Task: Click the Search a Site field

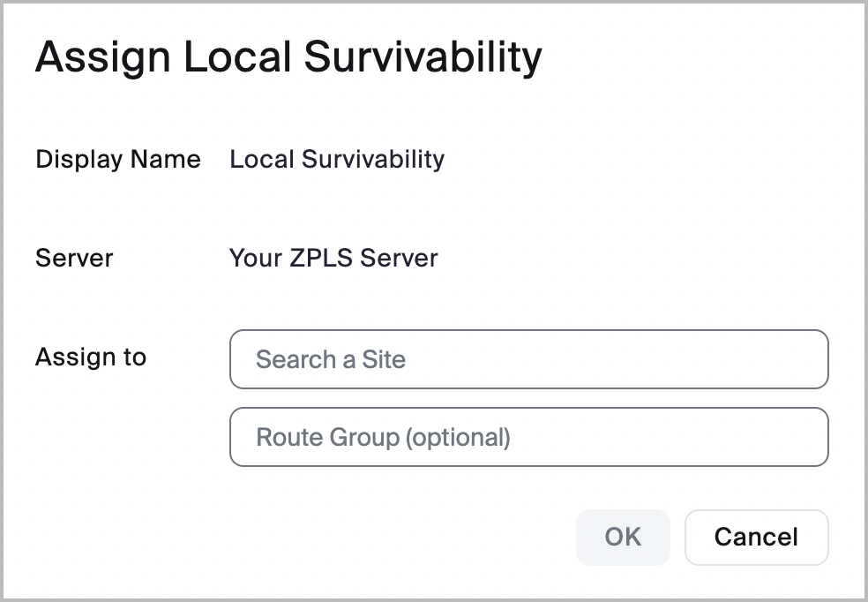Action: click(x=528, y=359)
